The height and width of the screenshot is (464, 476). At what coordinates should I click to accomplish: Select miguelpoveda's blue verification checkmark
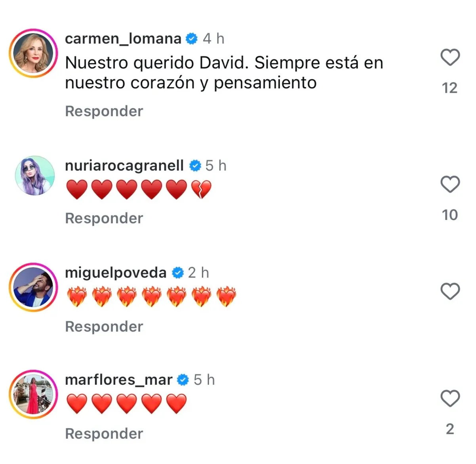point(178,272)
